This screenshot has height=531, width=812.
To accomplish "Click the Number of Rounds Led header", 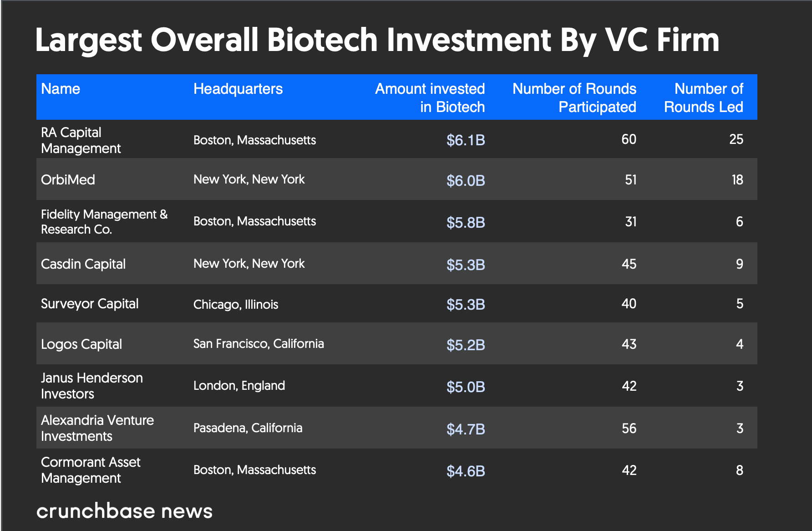I will click(x=703, y=97).
